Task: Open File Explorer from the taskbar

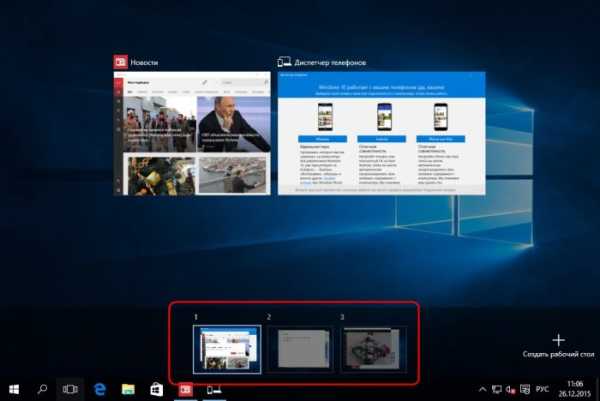Action: 128,388
